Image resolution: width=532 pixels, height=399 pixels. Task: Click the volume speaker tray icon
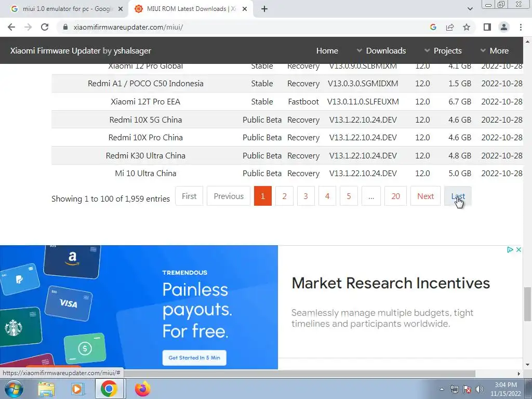tap(480, 389)
